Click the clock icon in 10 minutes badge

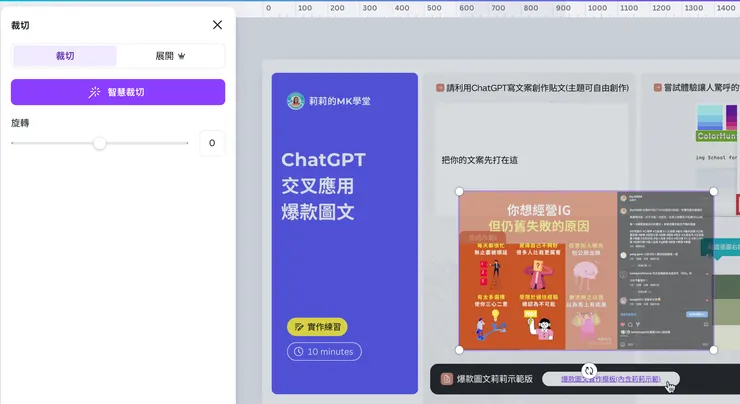[x=298, y=352]
